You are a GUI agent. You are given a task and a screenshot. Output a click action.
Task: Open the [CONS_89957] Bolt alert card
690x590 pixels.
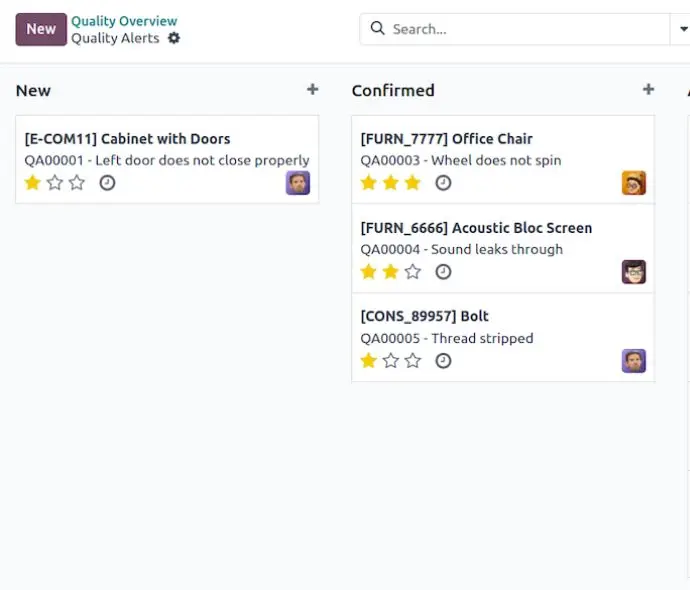[x=503, y=337]
